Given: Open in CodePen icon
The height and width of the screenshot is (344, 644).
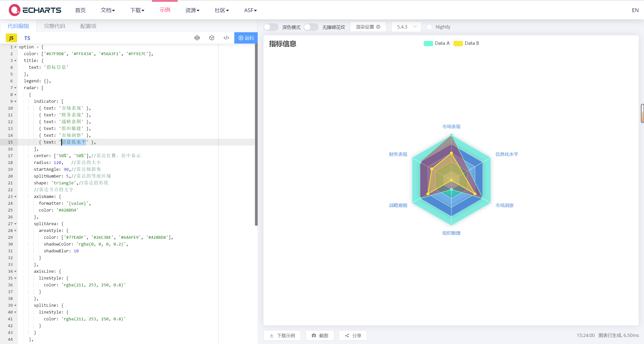Looking at the screenshot, I should [197, 38].
